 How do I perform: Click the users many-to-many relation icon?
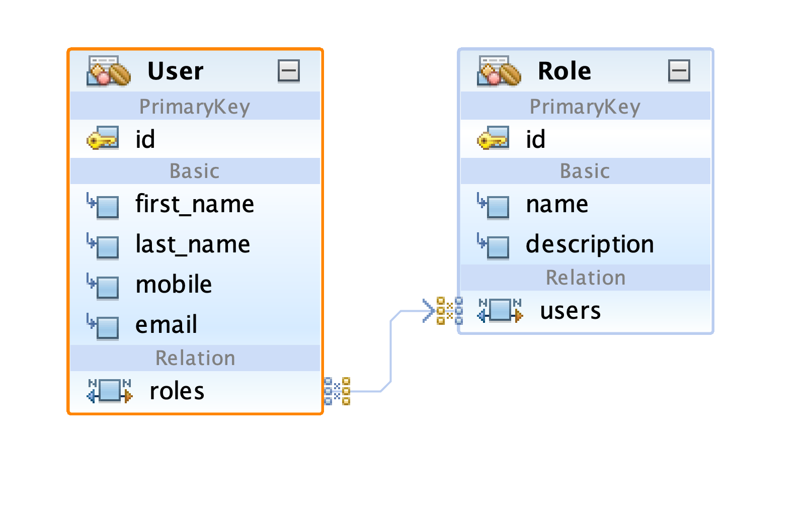click(x=500, y=310)
